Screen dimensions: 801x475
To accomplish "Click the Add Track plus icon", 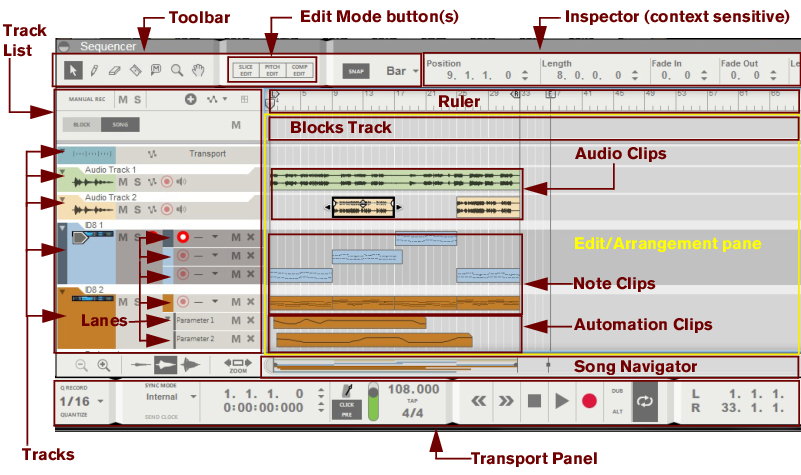I will [x=191, y=100].
